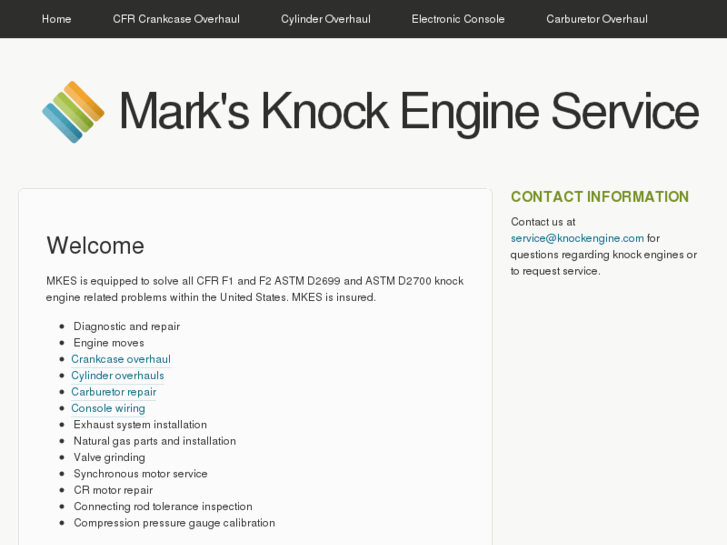This screenshot has height=545, width=727.
Task: Click the Contact Information heading
Action: [x=599, y=197]
